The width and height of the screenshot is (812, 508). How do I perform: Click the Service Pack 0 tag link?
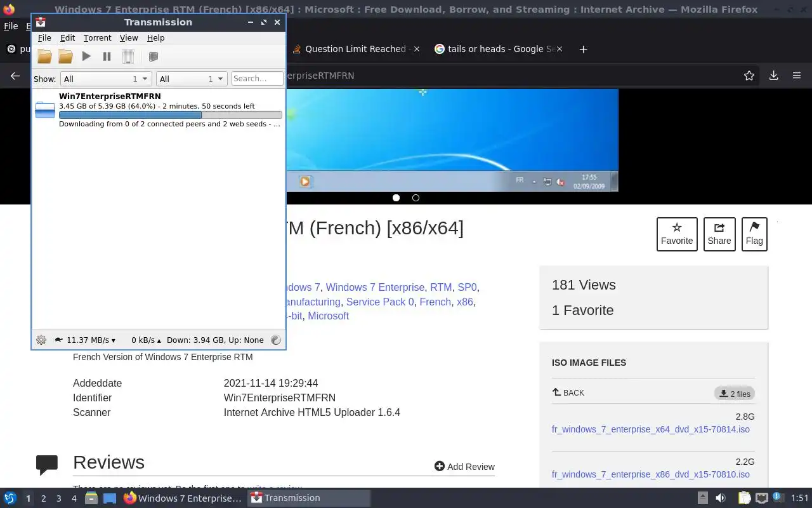click(379, 302)
